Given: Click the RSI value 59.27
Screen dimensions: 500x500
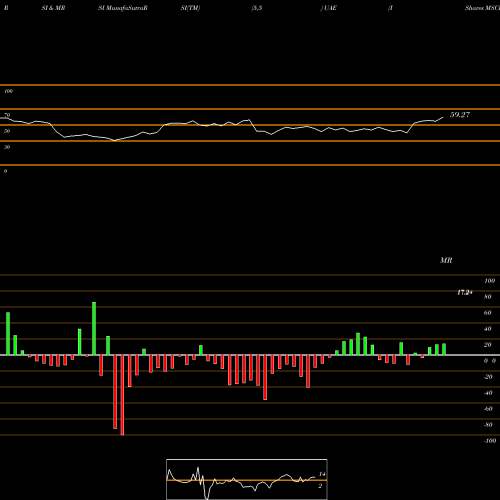Looking at the screenshot, I should coord(460,115).
